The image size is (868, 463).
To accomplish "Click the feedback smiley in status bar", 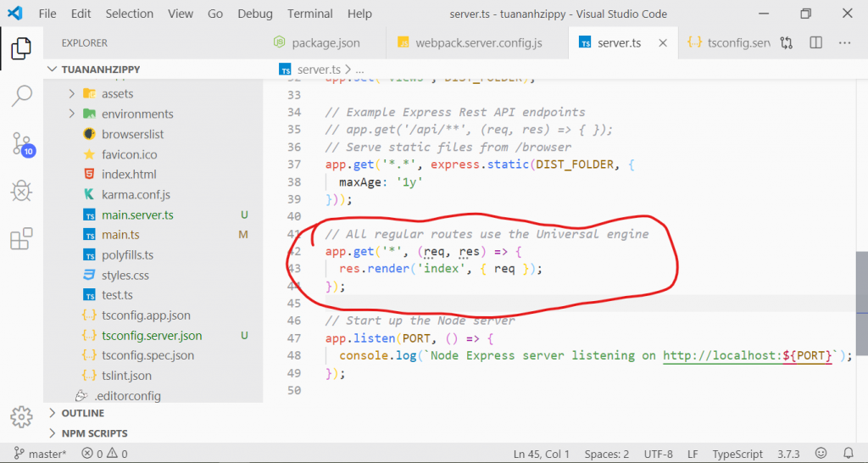I will click(x=821, y=454).
